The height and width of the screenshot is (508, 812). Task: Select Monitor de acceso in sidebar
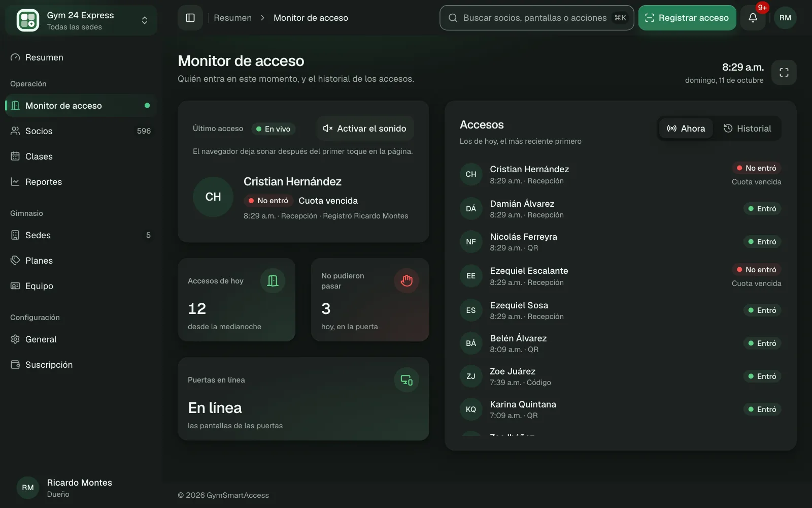point(81,106)
